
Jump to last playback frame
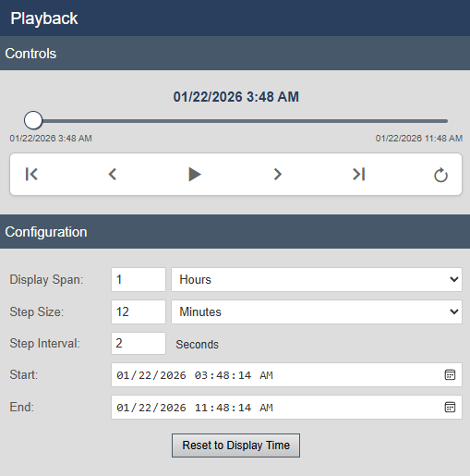(x=359, y=174)
